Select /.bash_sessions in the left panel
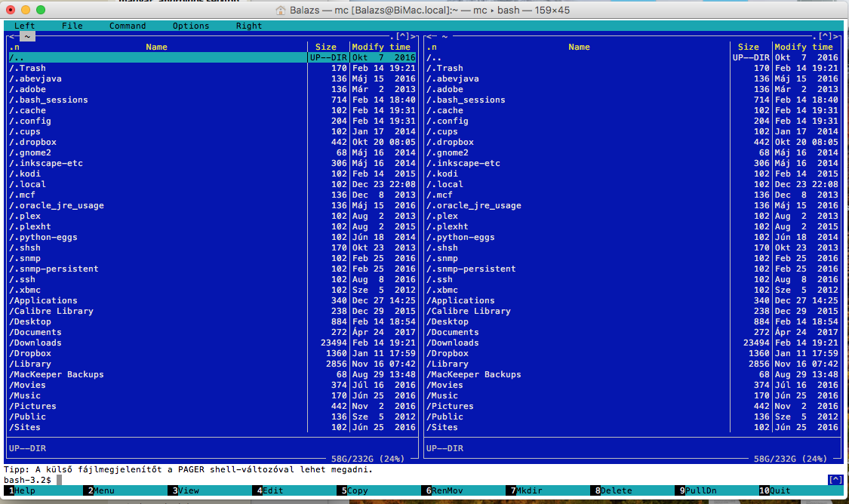849x504 pixels. 212,100
